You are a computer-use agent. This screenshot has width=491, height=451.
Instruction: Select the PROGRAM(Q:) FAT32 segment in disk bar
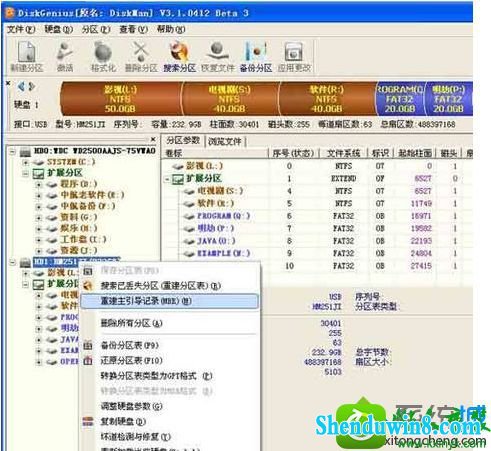coord(400,99)
